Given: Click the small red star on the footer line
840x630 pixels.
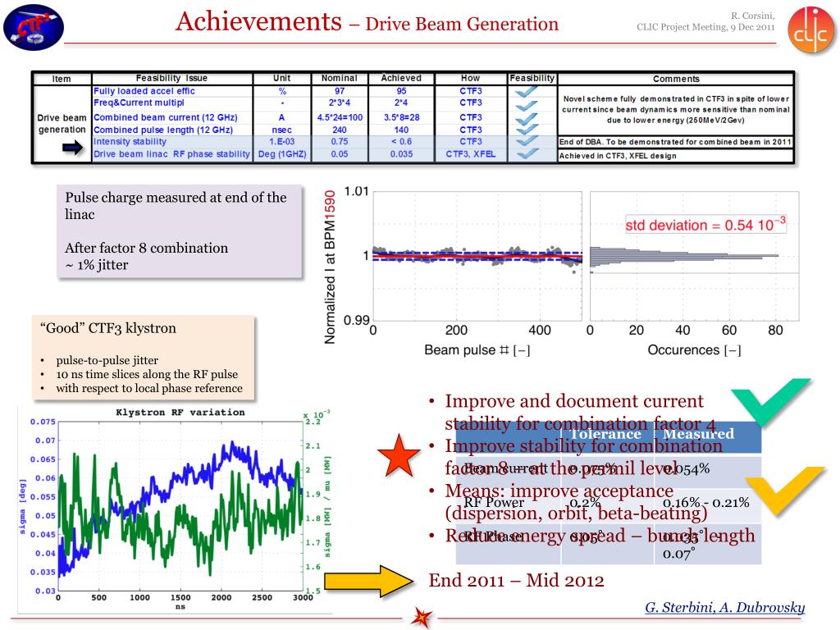Looking at the screenshot, I should pyautogui.click(x=421, y=618).
